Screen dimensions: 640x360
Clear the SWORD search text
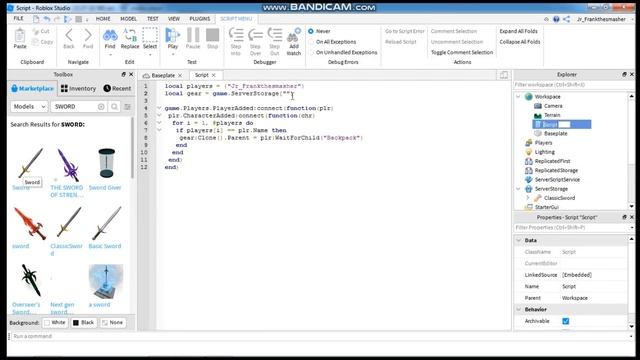coord(101,107)
